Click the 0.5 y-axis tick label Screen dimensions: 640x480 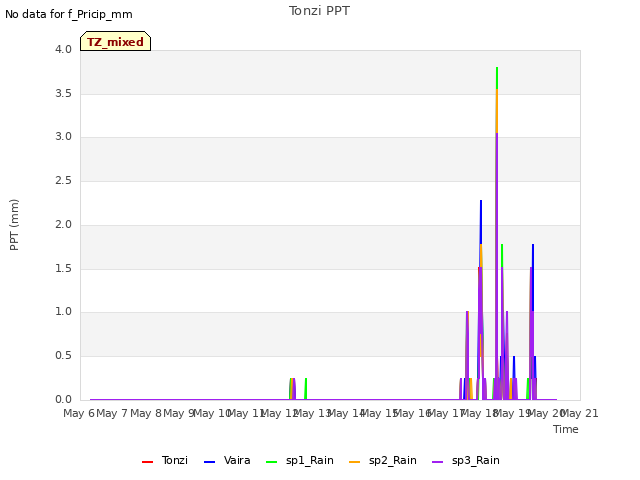(63, 356)
